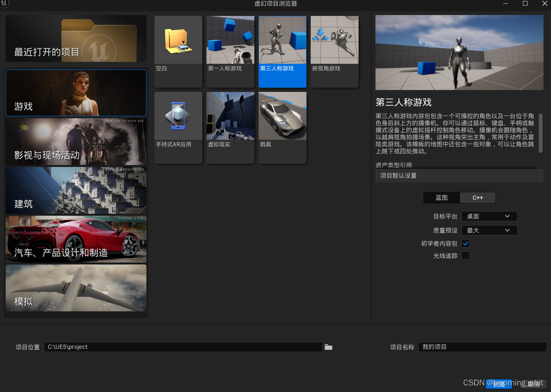Choose the 第一人称游戏 first person template

(x=230, y=52)
